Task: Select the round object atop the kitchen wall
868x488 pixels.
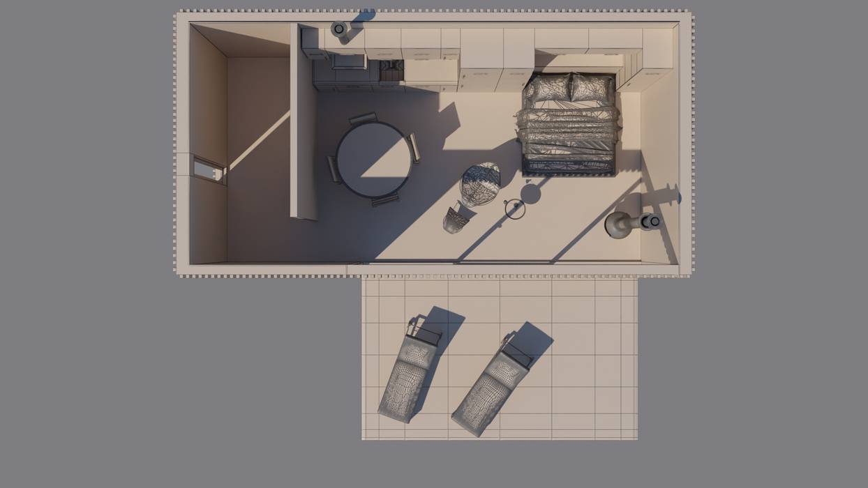Action: pos(339,29)
